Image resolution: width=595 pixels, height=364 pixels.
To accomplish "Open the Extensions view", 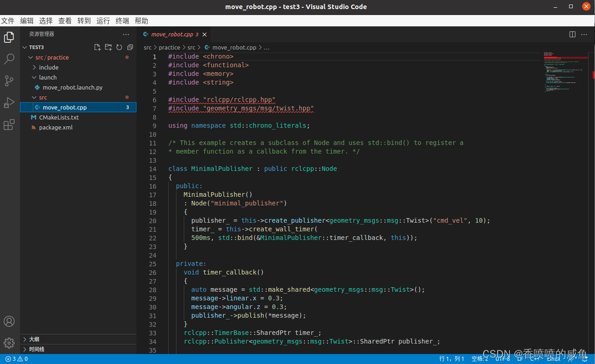I will [x=9, y=125].
